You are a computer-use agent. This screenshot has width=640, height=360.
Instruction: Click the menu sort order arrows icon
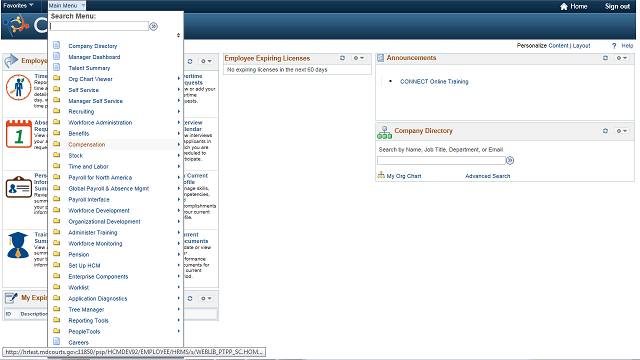click(x=178, y=36)
